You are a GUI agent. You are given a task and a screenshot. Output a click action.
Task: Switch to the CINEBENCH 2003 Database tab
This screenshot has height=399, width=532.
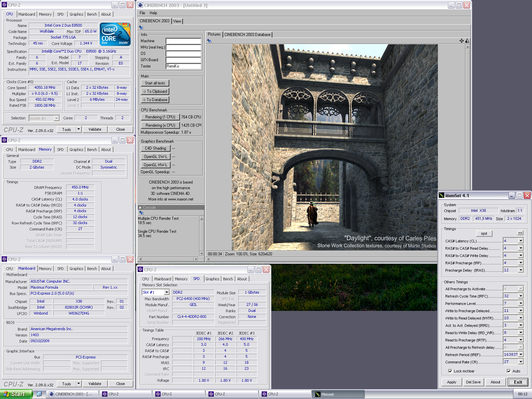[247, 35]
